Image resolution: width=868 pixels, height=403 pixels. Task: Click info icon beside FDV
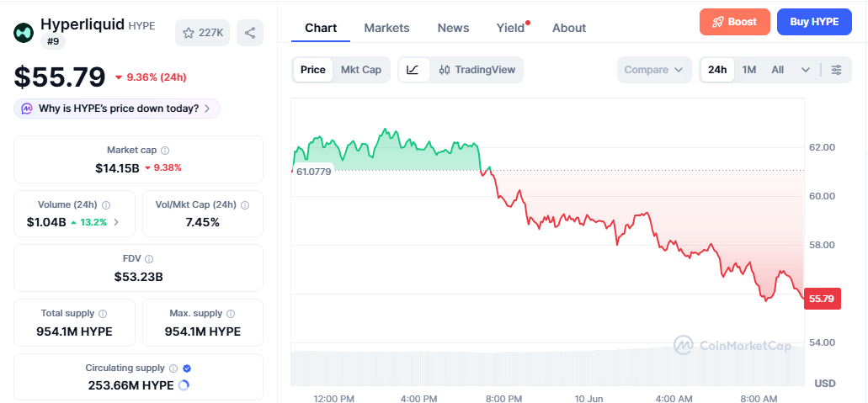pyautogui.click(x=150, y=258)
